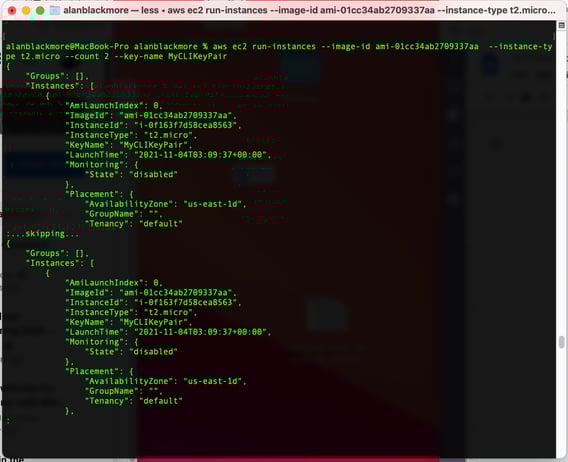Click '"AmiLaunchIndex": 0,' below the skipping line
Image resolution: width=568 pixels, height=462 pixels.
click(114, 283)
